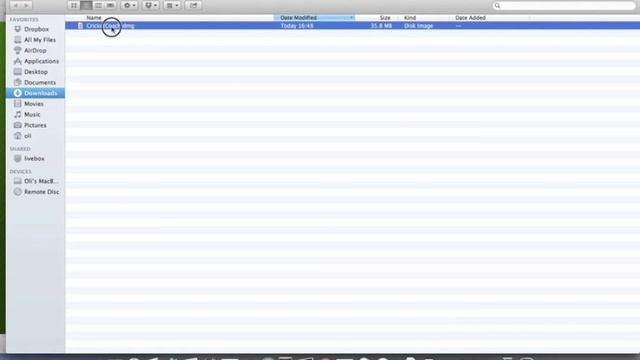
Task: Select Remote Disc under Devices
Action: click(41, 191)
